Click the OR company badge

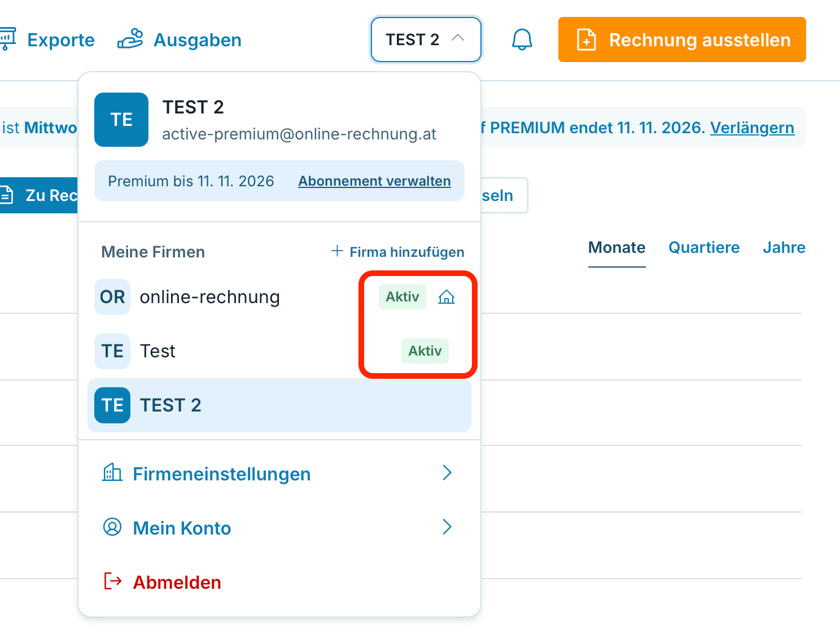pos(112,297)
